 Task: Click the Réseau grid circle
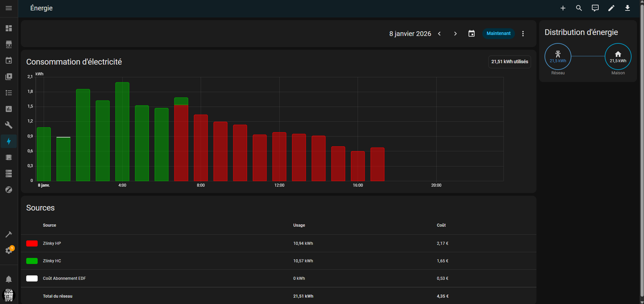pos(558,56)
